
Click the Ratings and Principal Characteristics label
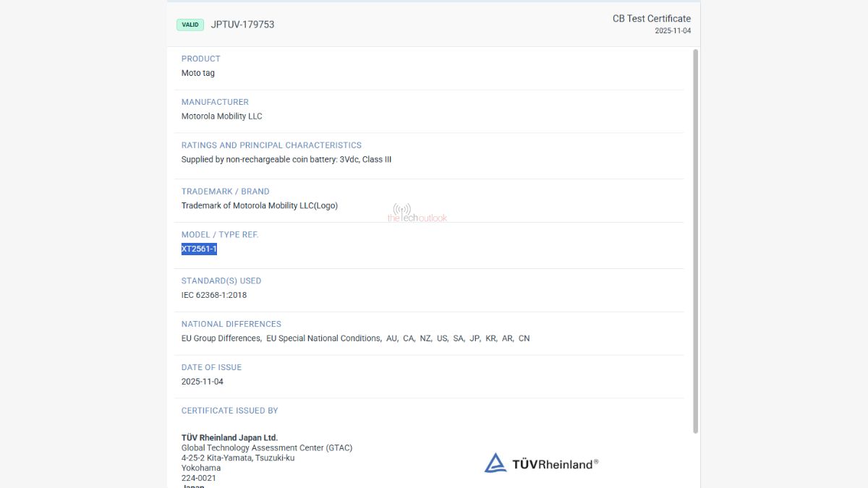tap(271, 145)
